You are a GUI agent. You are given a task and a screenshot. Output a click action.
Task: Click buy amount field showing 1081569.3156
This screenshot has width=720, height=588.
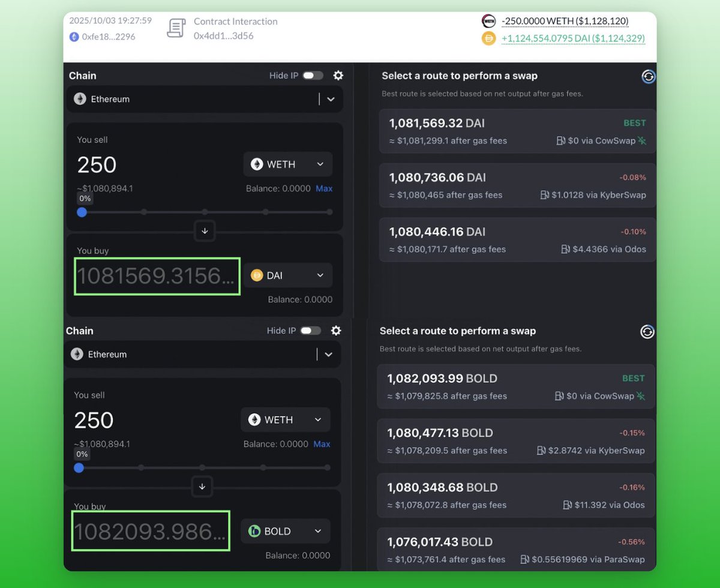click(x=157, y=276)
